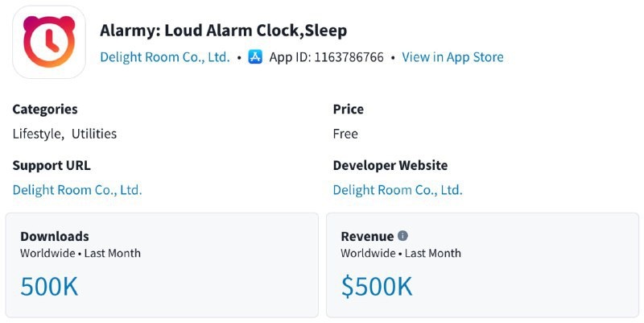Click the Revenue card heading
The height and width of the screenshot is (323, 644).
(367, 236)
